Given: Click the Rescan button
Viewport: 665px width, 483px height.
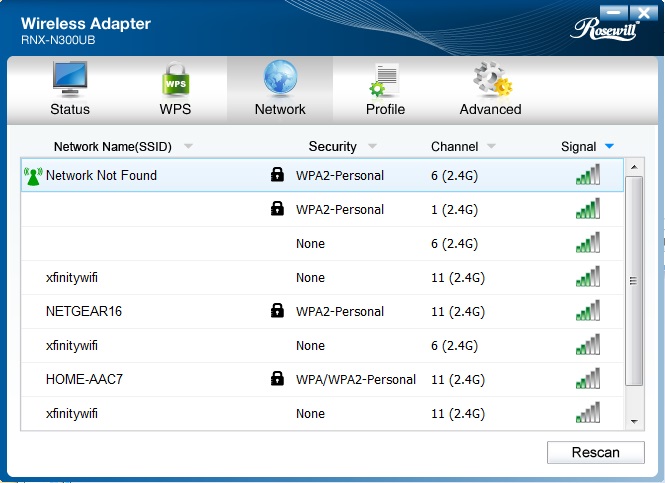Looking at the screenshot, I should tap(595, 452).
